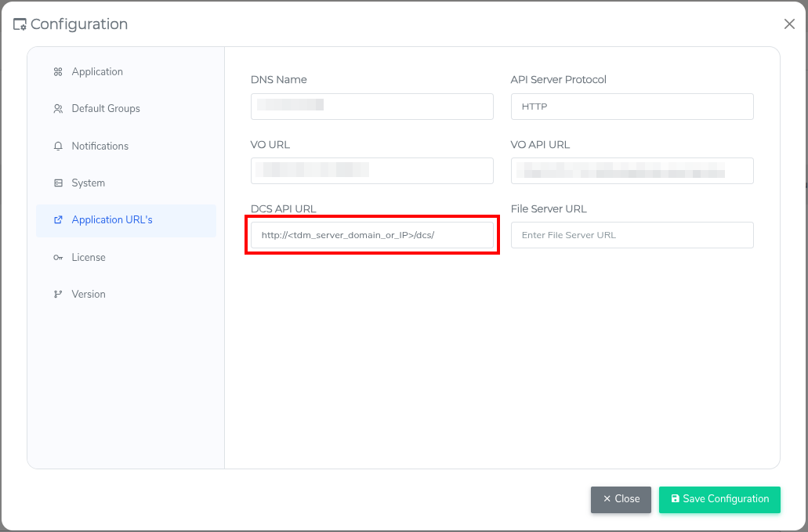Image resolution: width=808 pixels, height=532 pixels.
Task: Click the File Server URL input field
Action: pyautogui.click(x=632, y=235)
